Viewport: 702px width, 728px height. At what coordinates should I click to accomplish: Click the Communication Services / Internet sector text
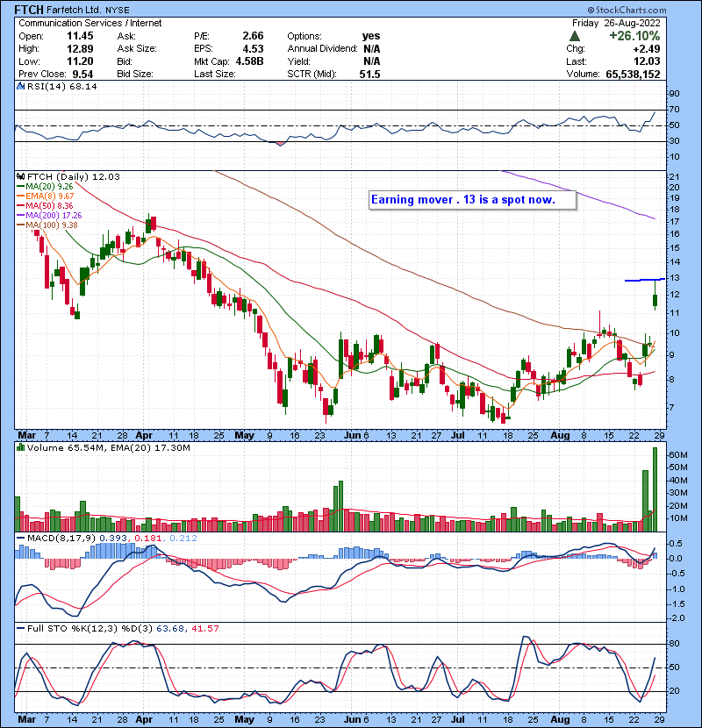(x=90, y=23)
